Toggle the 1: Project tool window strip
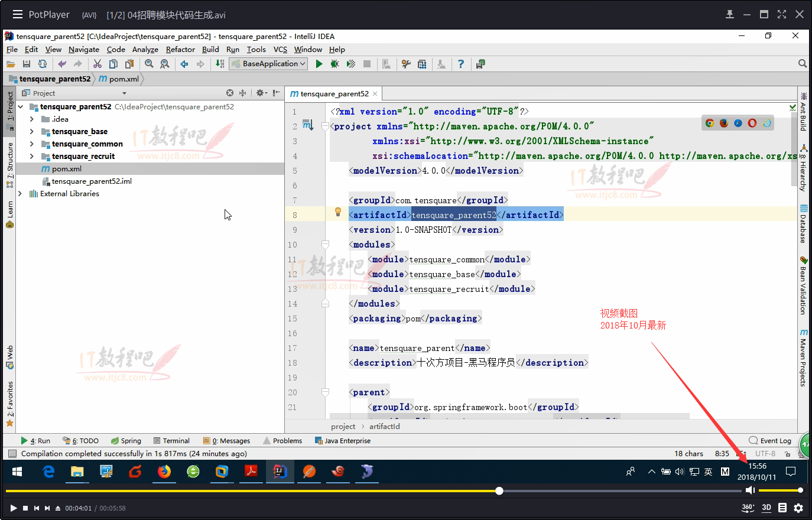This screenshot has height=520, width=812. pos(10,110)
